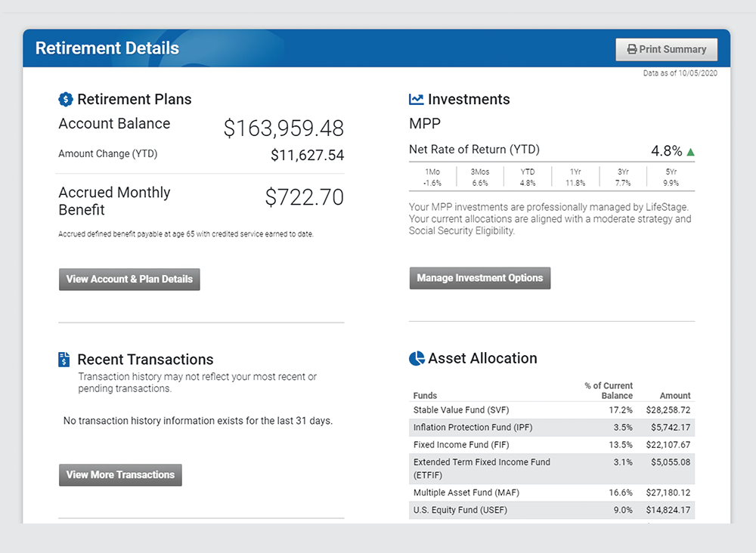
Task: Click the printer icon in Print Summary
Action: pyautogui.click(x=631, y=49)
